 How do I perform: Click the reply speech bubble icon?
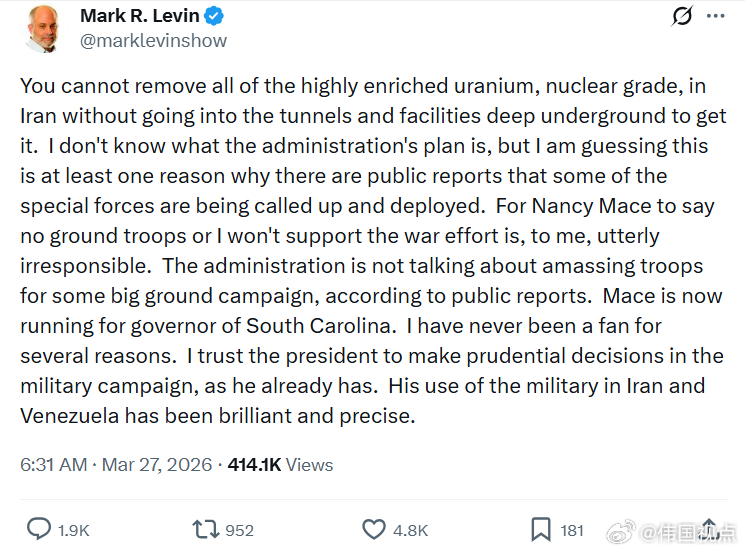point(39,529)
